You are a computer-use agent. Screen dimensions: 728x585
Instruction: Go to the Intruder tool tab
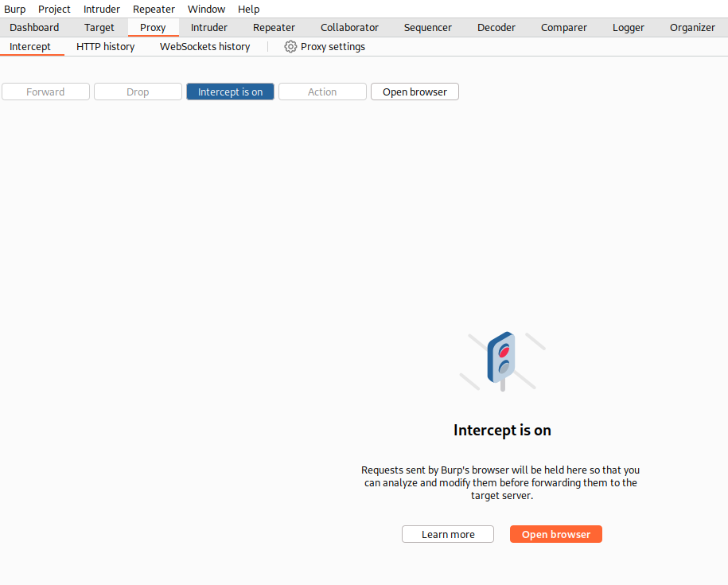tap(209, 28)
